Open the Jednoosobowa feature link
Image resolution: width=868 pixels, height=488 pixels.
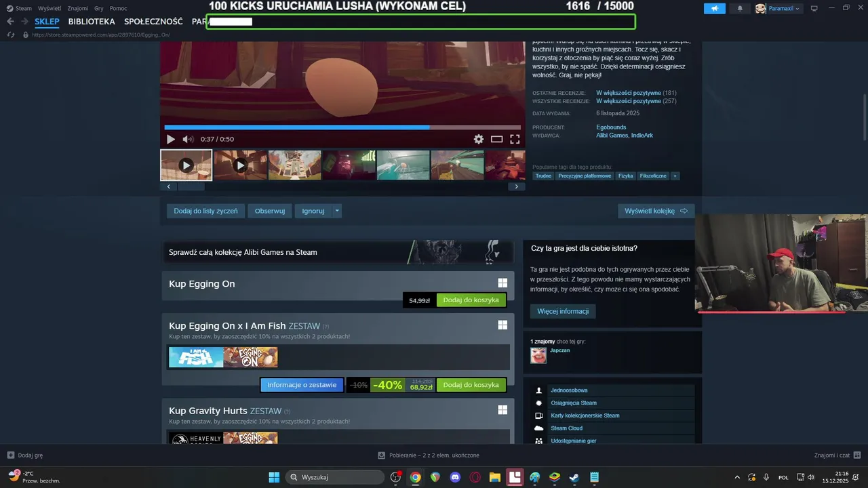click(x=569, y=390)
